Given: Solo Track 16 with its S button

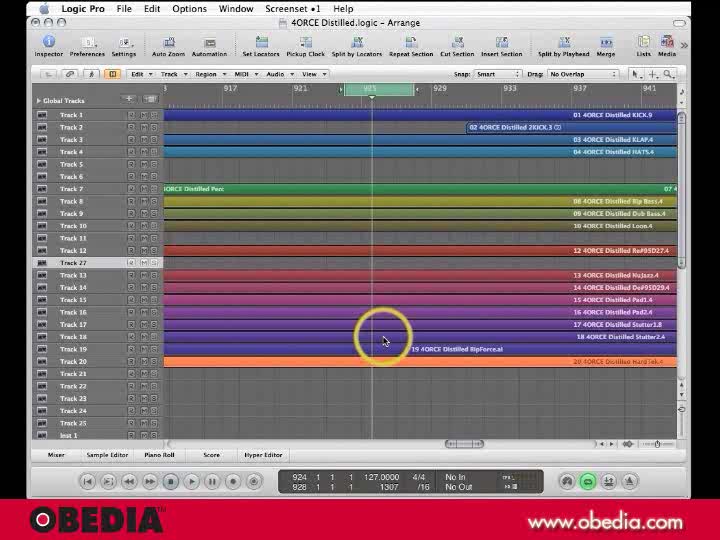Looking at the screenshot, I should pos(154,312).
